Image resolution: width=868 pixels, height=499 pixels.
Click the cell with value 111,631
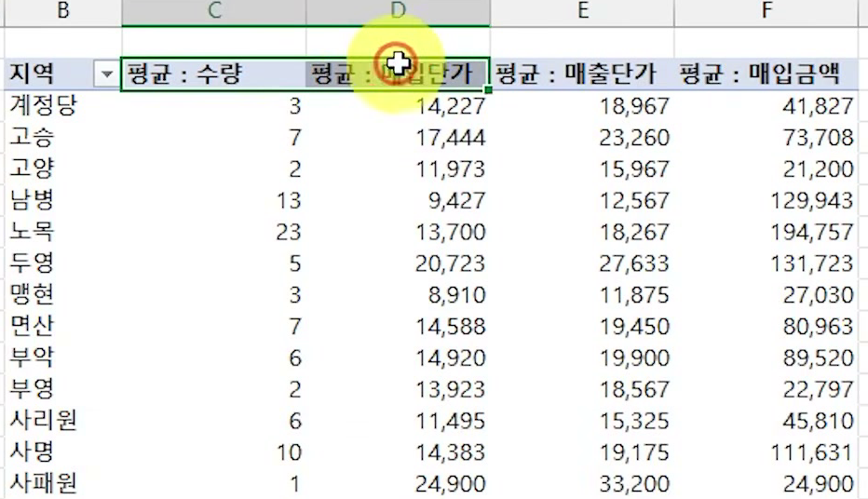pos(766,452)
